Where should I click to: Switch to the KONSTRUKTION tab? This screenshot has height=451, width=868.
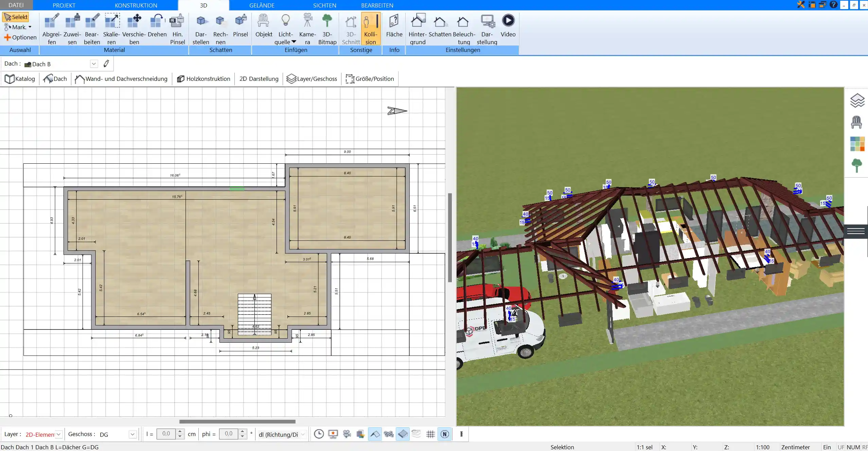(x=136, y=5)
